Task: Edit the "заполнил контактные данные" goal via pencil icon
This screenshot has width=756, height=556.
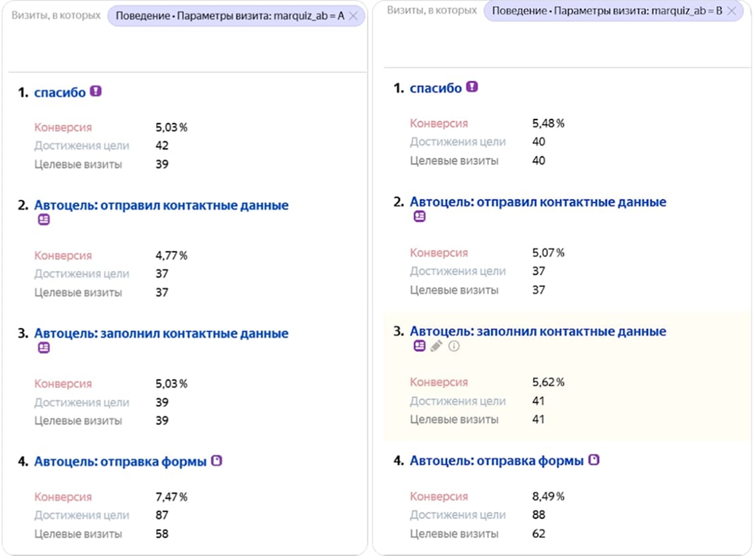Action: 436,345
